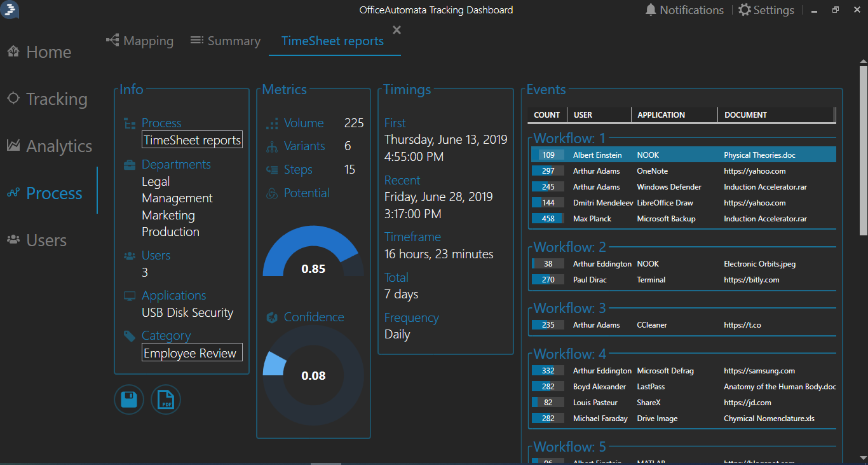The height and width of the screenshot is (465, 868).
Task: Select Albert Einstein NOOK event row
Action: click(683, 155)
